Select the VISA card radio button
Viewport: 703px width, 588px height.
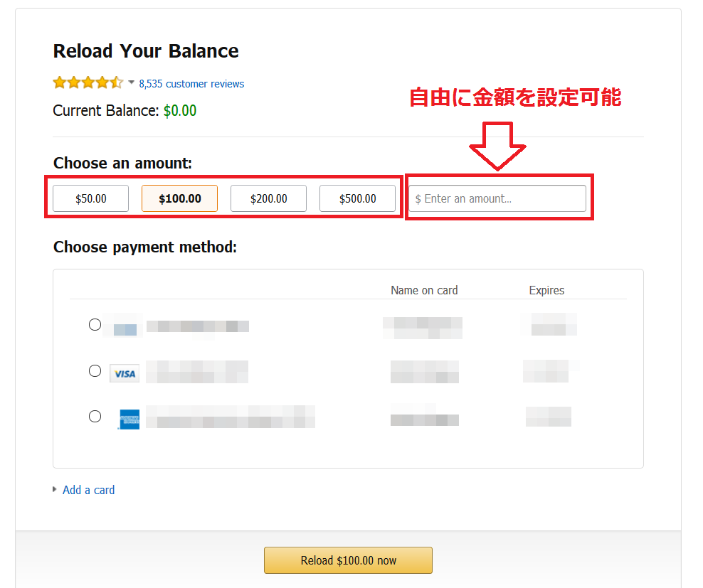coord(95,370)
